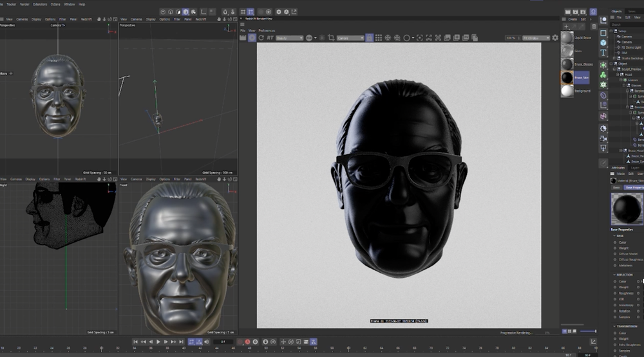Click the first snowflake freeze icon
Viewport: 644px width, 357px height.
coord(388,38)
